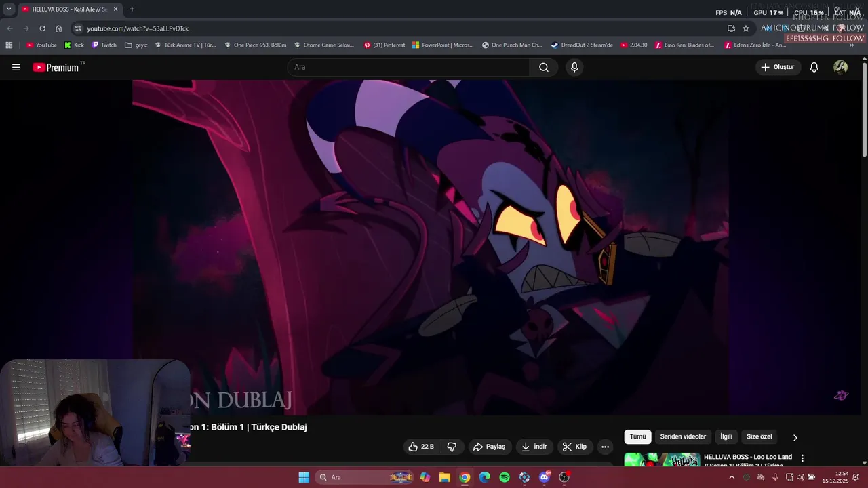Open Chrome apps grid in bookmarks bar
The width and height of the screenshot is (868, 488).
(x=9, y=45)
